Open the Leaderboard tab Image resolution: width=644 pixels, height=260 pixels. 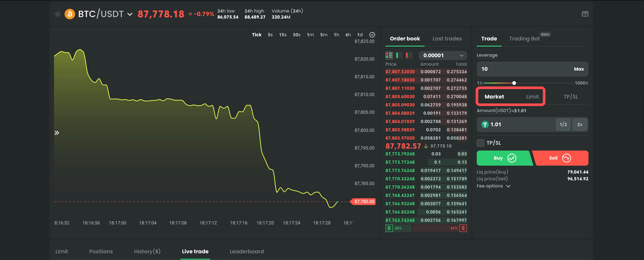(246, 251)
